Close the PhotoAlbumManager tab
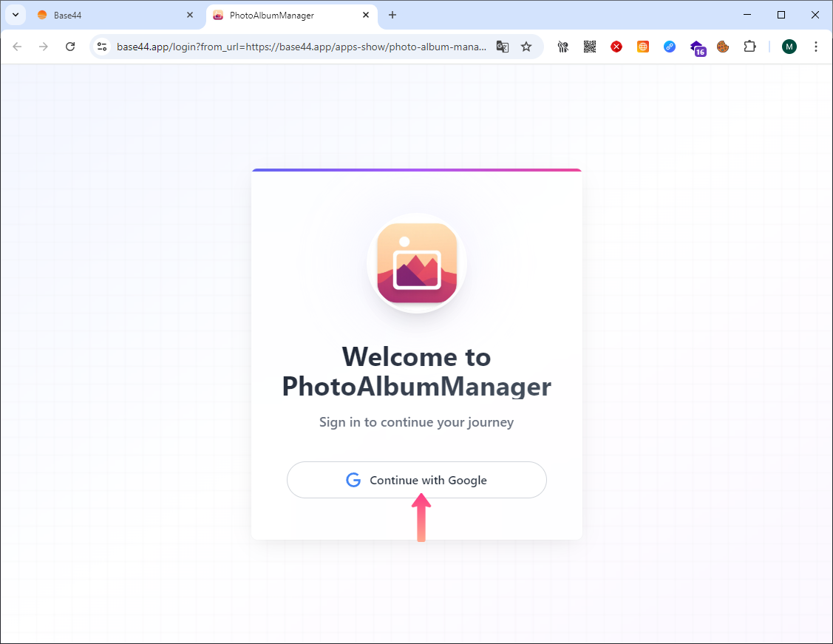This screenshot has width=833, height=644. coord(365,15)
